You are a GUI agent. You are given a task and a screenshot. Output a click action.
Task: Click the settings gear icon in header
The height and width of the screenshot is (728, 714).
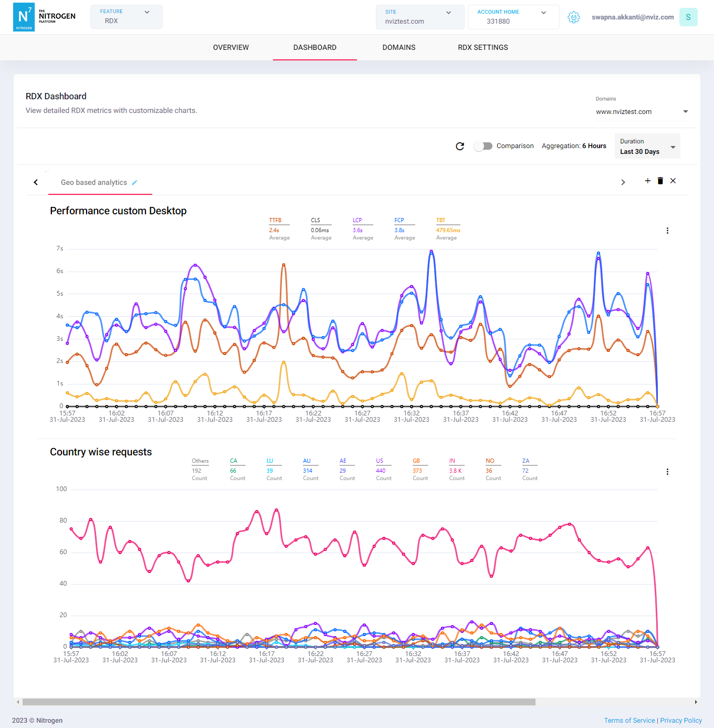[x=574, y=17]
